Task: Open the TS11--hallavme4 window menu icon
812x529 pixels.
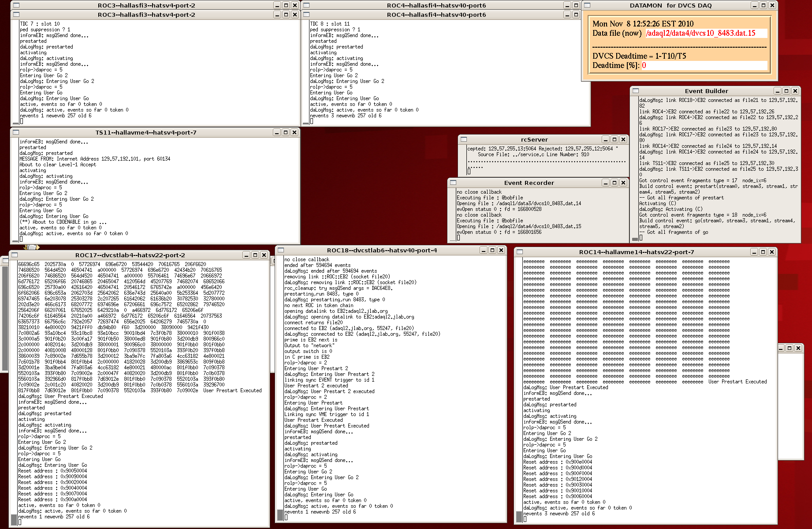Action: (16, 132)
